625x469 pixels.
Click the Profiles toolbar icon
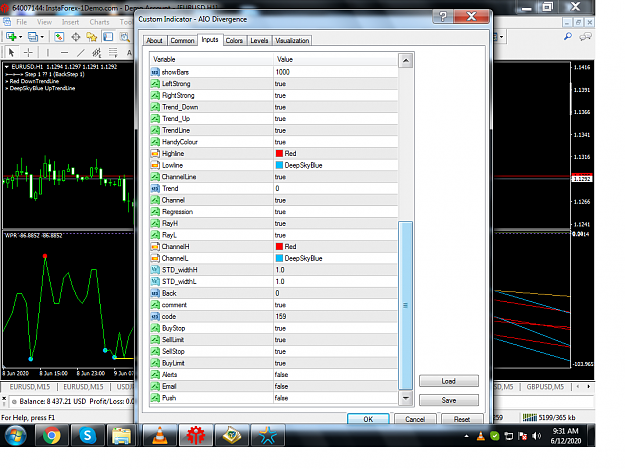[33, 37]
